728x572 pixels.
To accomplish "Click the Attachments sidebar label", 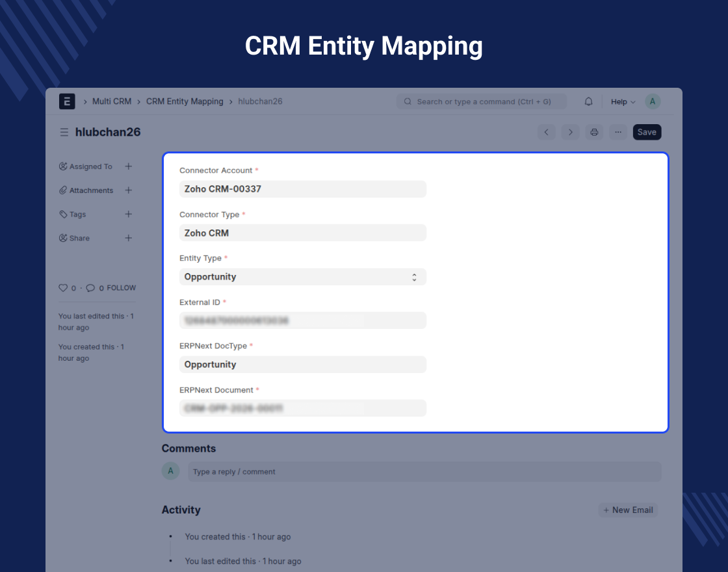I will click(91, 190).
